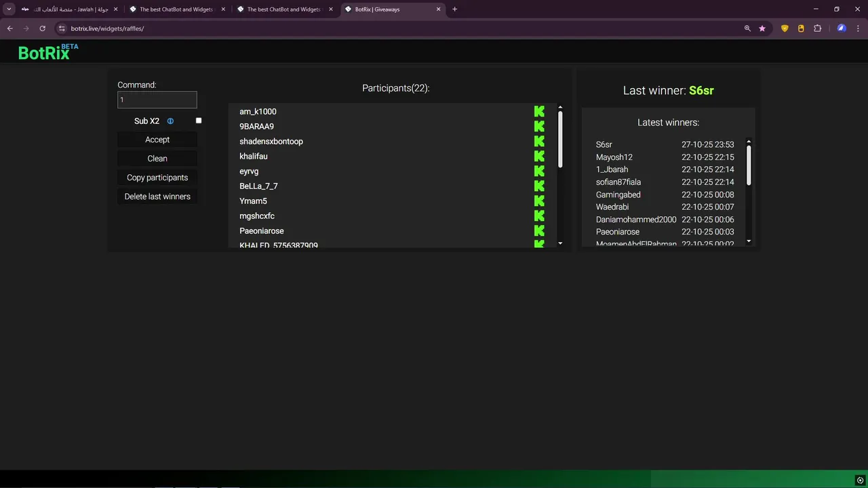The width and height of the screenshot is (868, 488).
Task: Select participant khalifau
Action: (254, 156)
